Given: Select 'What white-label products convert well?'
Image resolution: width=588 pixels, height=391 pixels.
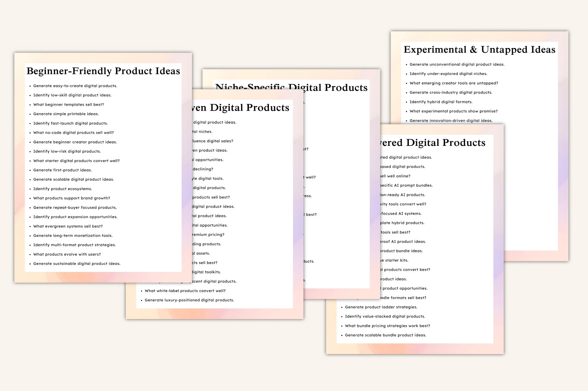Looking at the screenshot, I should [185, 291].
